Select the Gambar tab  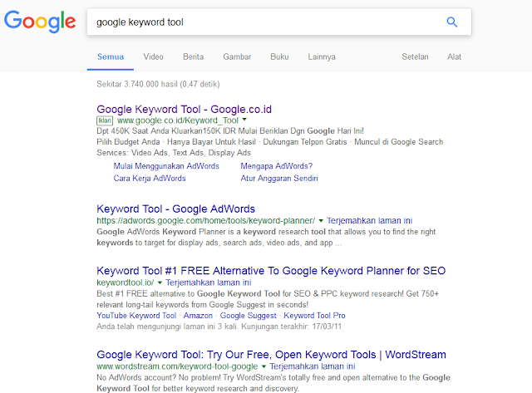tap(237, 56)
